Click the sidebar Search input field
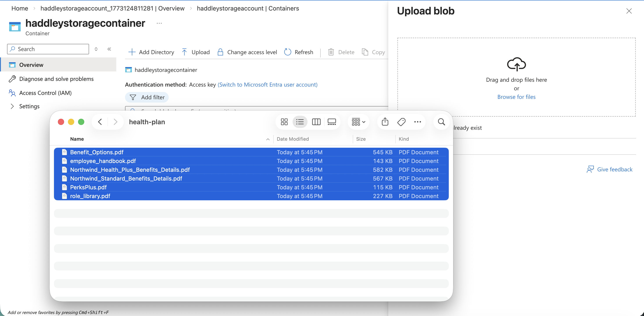 (x=51, y=49)
